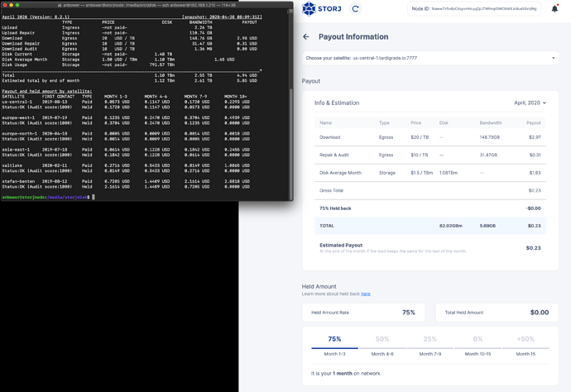
Task: Click the terminal snapshot timestamp text
Action: [x=222, y=17]
